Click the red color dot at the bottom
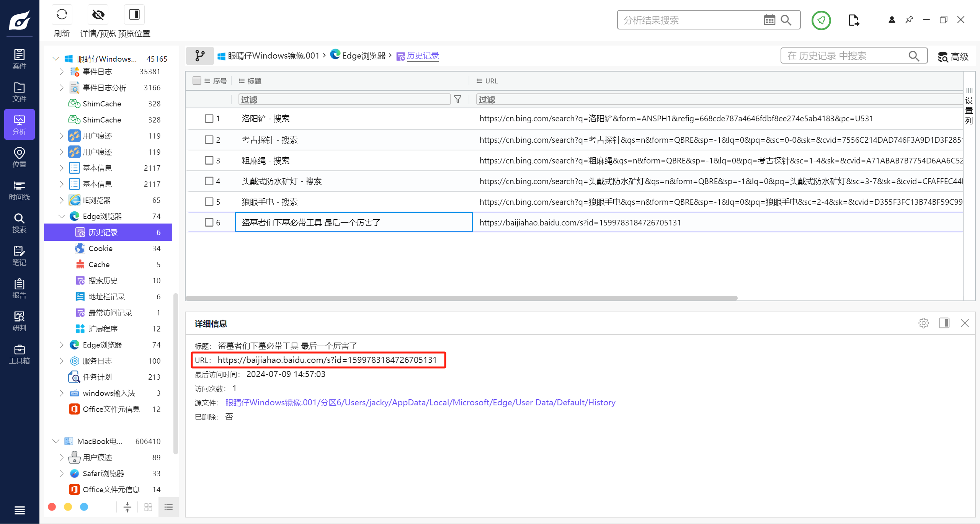 [52, 507]
